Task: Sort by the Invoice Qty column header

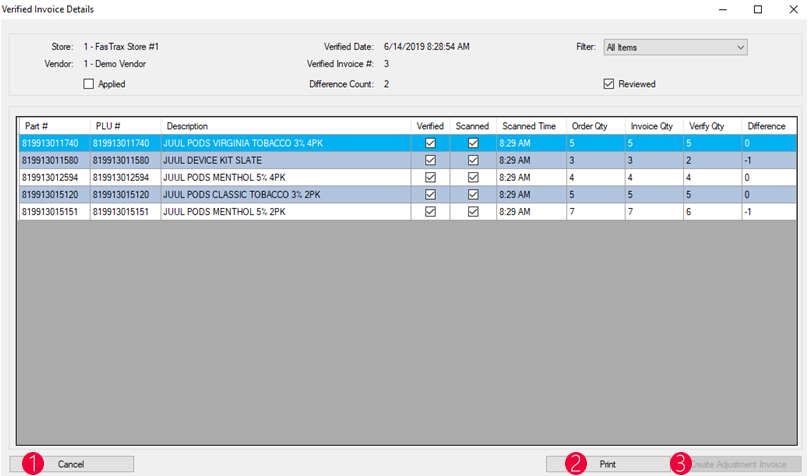Action: (x=654, y=126)
